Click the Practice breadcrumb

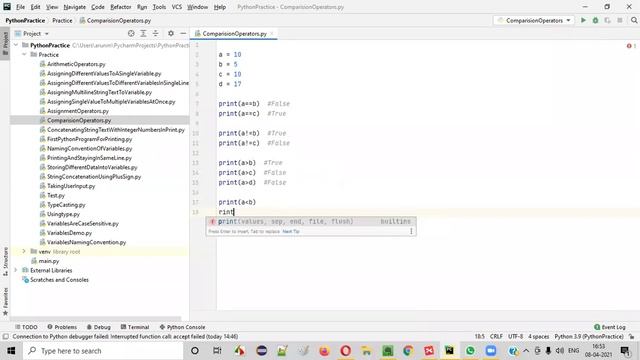coord(62,20)
